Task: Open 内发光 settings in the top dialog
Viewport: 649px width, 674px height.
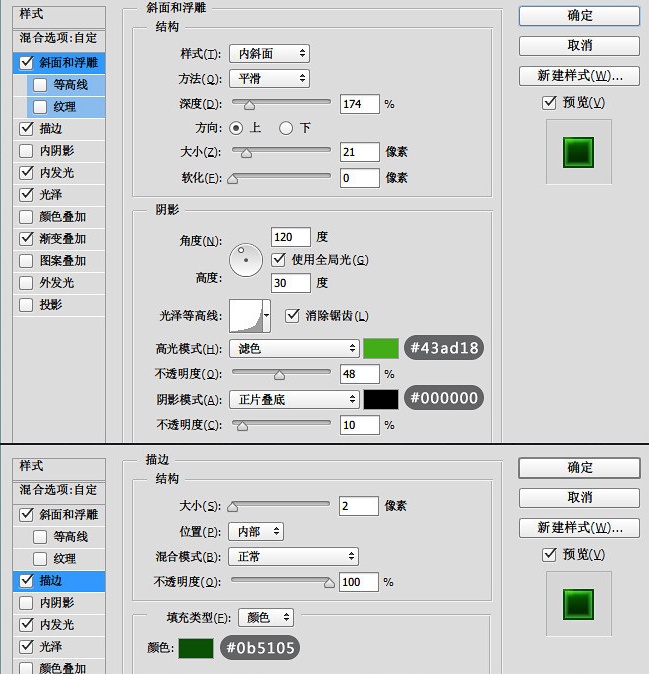Action: (x=57, y=173)
